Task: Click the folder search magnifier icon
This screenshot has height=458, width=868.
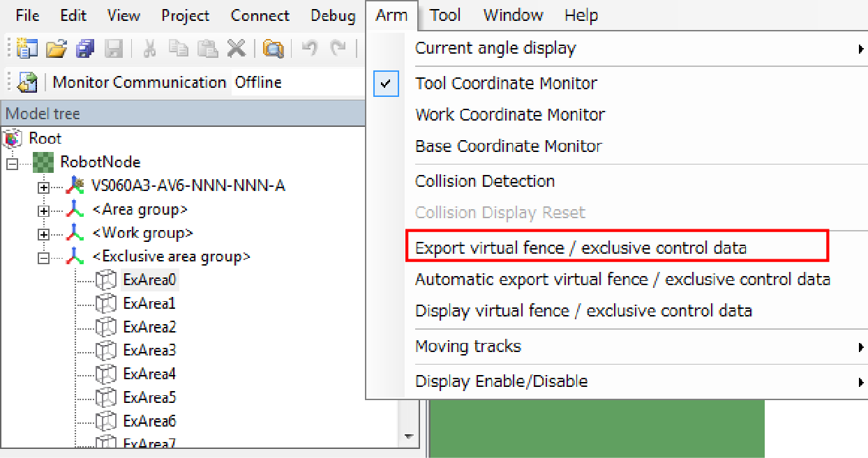Action: (x=274, y=48)
